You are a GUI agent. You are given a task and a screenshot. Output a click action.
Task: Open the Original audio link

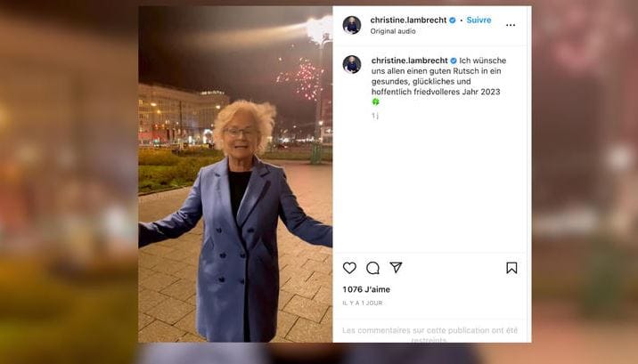393,31
